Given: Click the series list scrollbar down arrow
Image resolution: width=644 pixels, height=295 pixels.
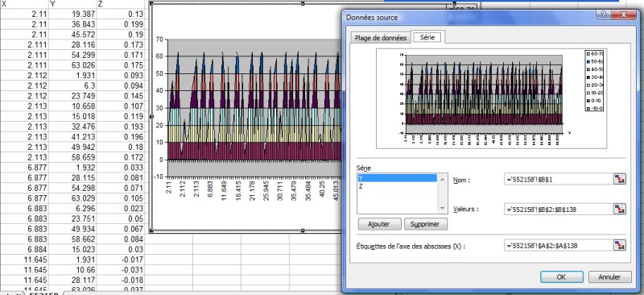Looking at the screenshot, I should [442, 209].
